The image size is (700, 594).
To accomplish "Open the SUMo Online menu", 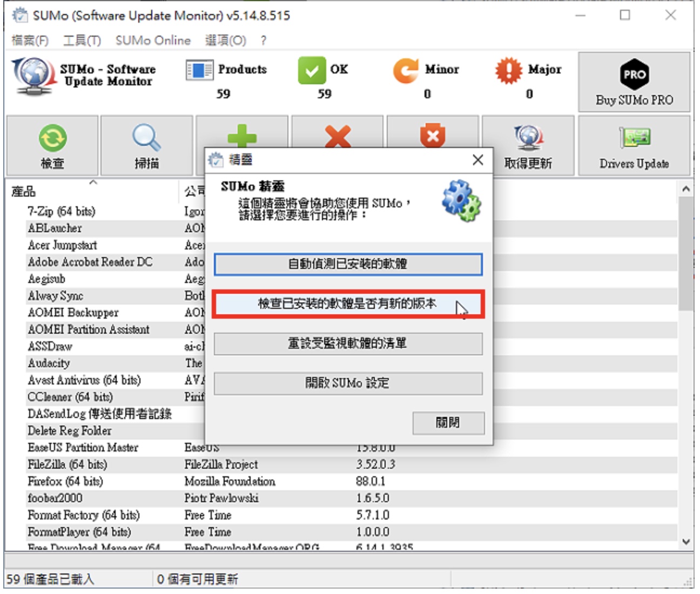I will click(x=153, y=40).
